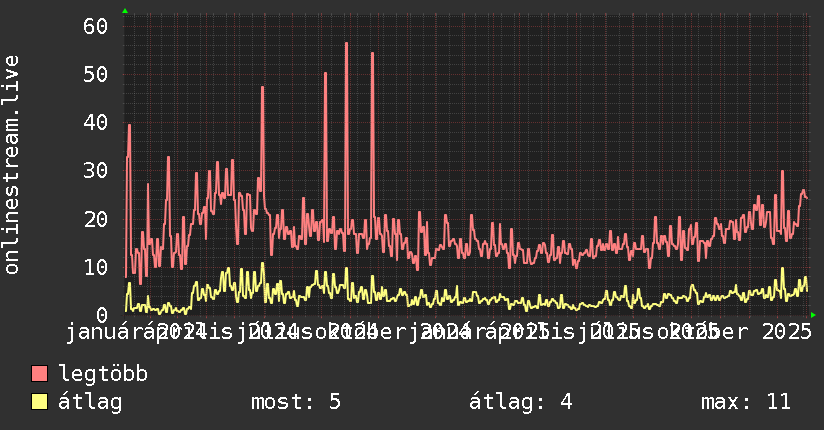This screenshot has width=824, height=430.
Task: Click the rightmost '2025' x-axis label
Action: 787,332
